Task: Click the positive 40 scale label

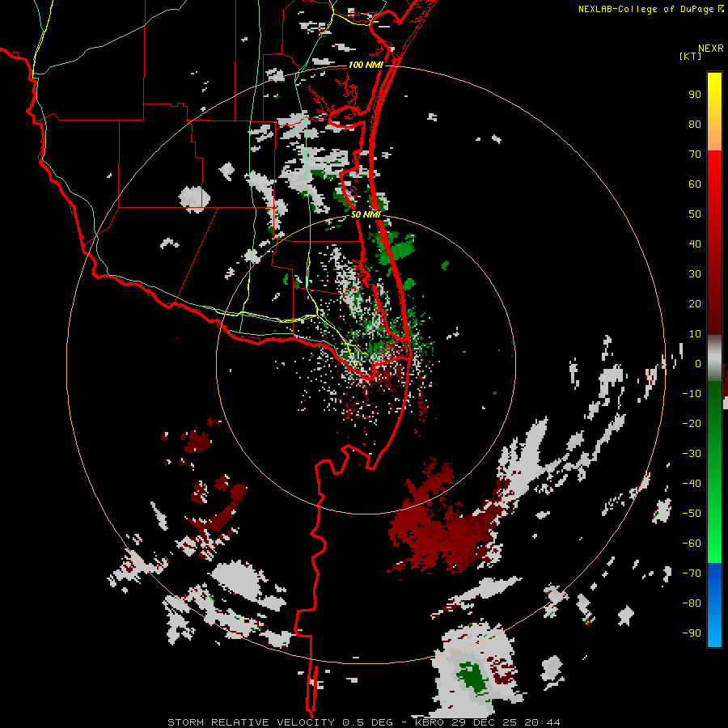Action: coord(695,243)
